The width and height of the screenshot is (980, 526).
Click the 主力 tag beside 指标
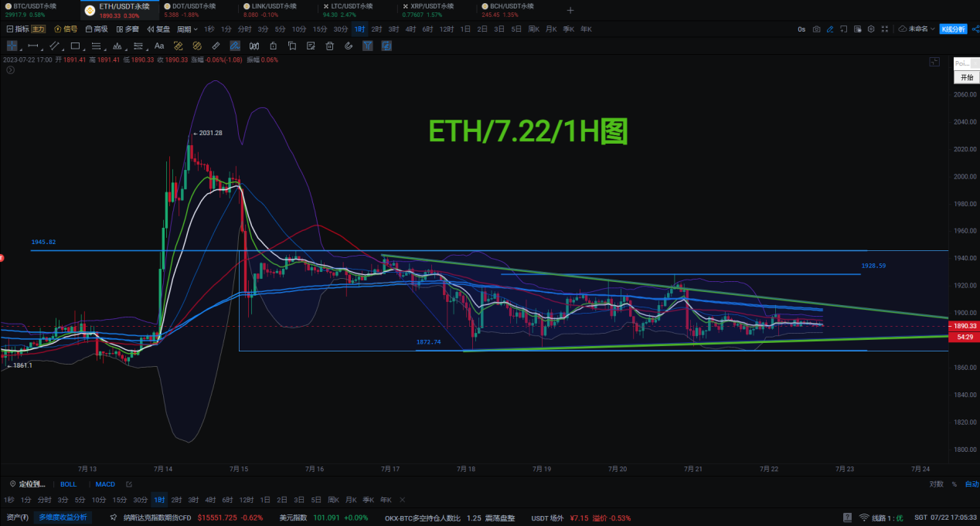(x=38, y=29)
